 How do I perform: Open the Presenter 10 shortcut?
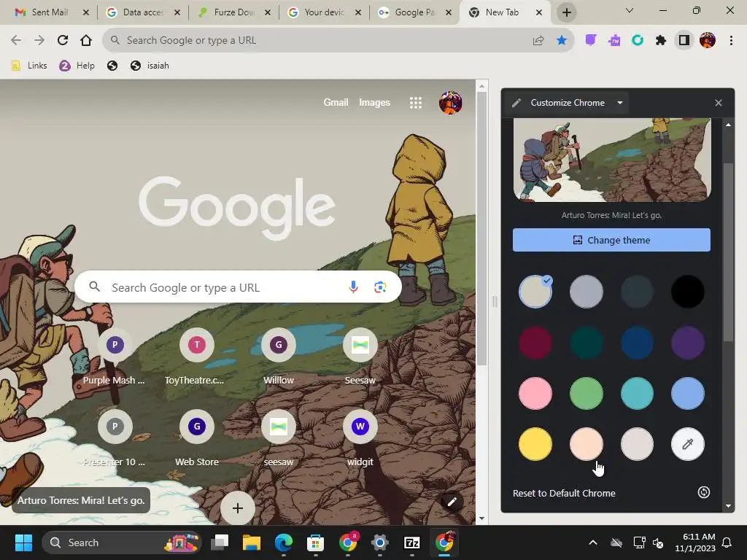tap(115, 438)
